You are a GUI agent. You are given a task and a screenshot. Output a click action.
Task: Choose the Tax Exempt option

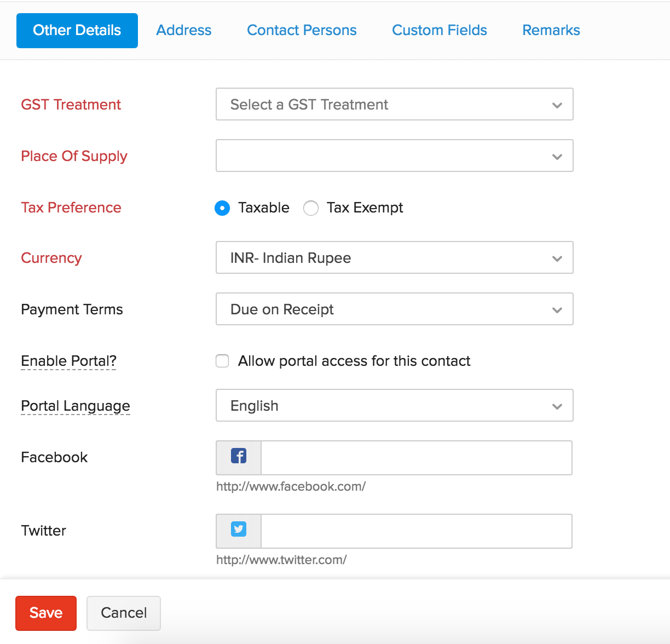[x=311, y=208]
